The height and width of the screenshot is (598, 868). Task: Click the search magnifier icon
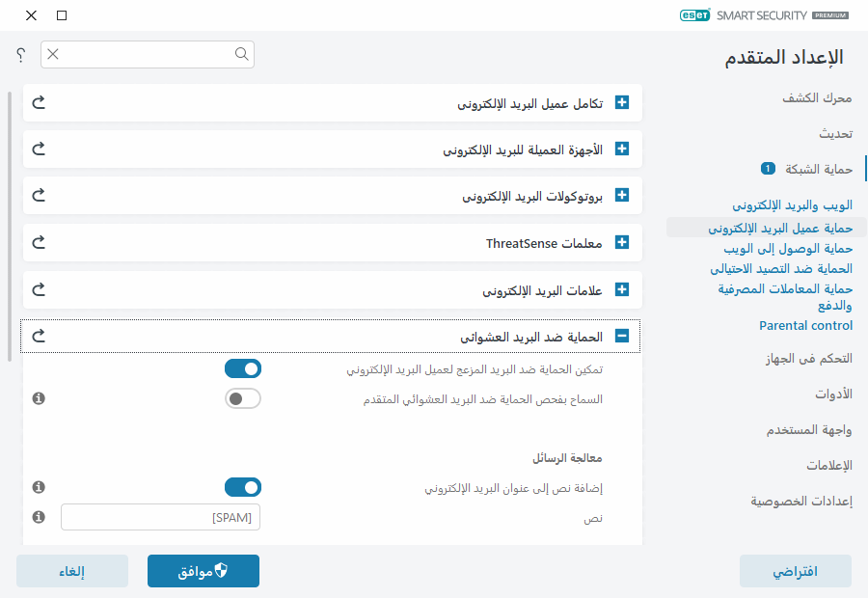[x=241, y=55]
